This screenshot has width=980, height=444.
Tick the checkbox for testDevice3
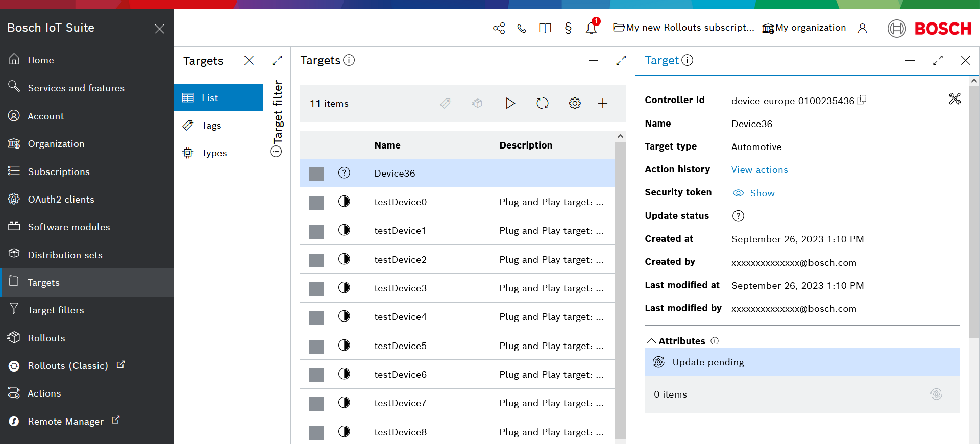pyautogui.click(x=316, y=289)
